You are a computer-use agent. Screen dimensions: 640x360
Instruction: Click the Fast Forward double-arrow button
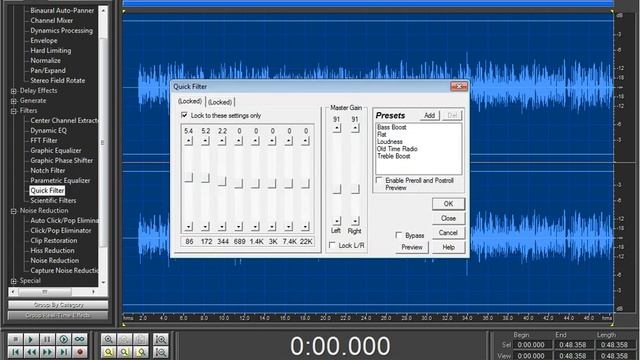click(47, 352)
